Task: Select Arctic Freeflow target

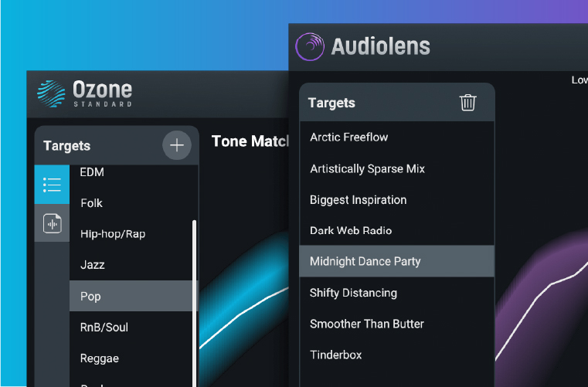Action: (x=349, y=137)
